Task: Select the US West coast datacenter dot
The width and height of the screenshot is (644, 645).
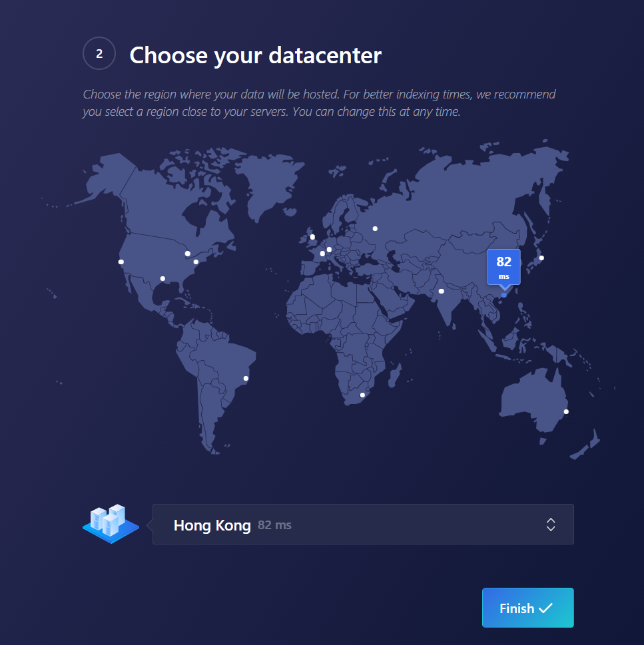Action: (x=121, y=262)
